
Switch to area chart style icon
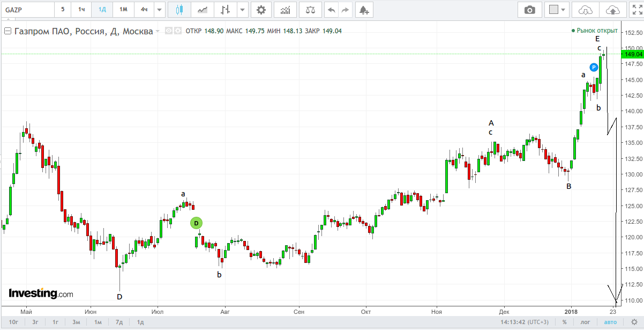(x=203, y=10)
